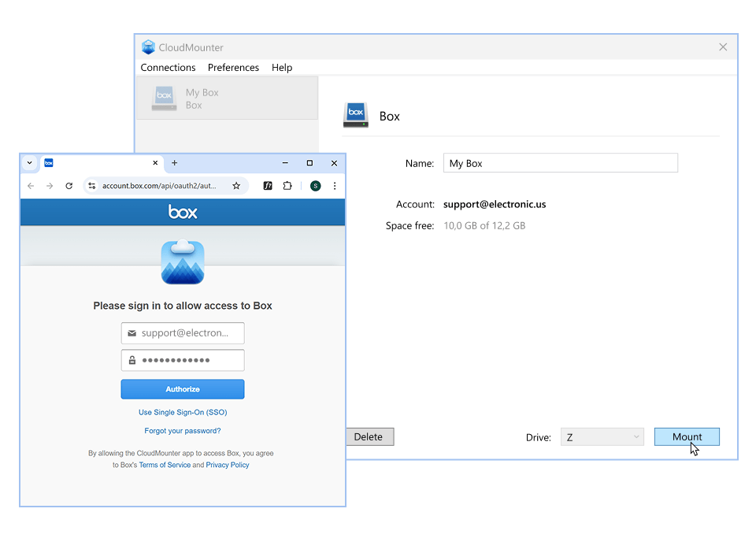Open the Connections menu
The image size is (756, 542).
168,68
